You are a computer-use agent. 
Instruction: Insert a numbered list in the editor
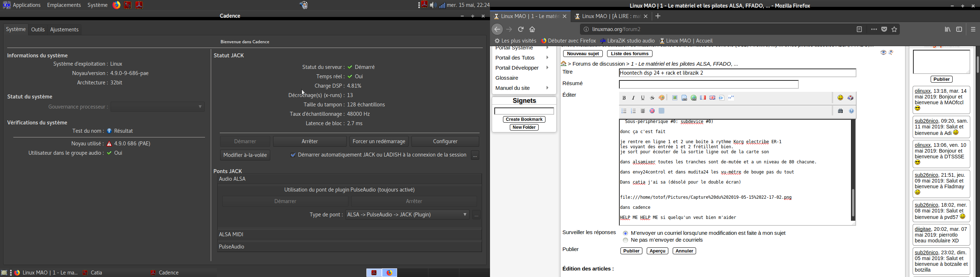point(633,111)
